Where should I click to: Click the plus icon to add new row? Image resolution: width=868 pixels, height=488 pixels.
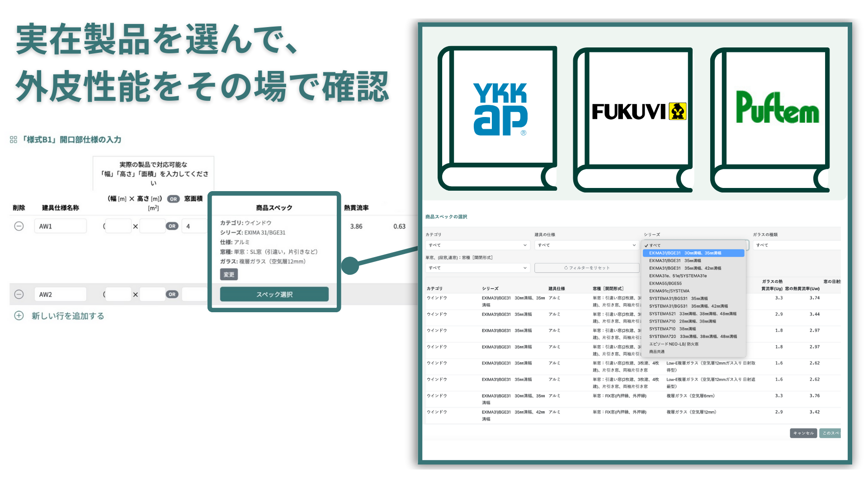(19, 316)
